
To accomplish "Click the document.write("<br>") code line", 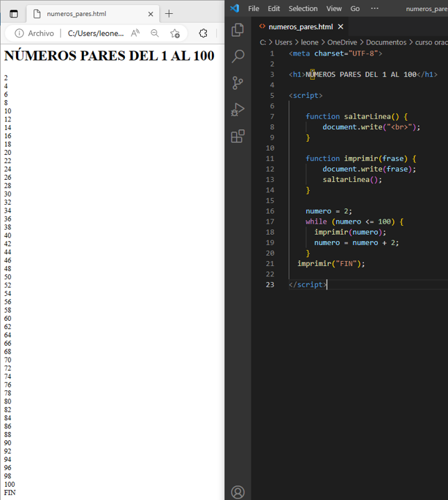I will [372, 127].
